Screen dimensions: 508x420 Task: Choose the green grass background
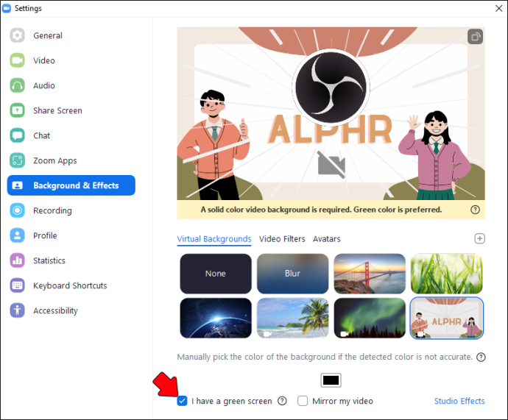point(446,274)
